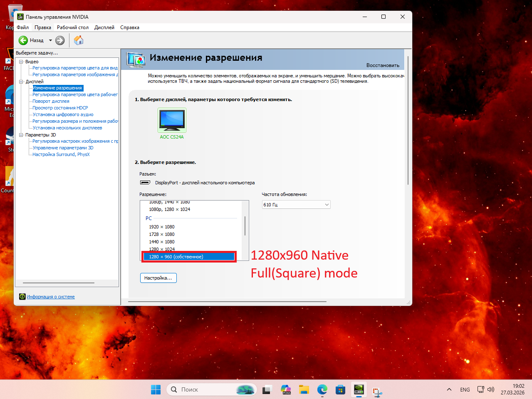
Task: Launch Microsoft Edge from the taskbar
Action: 322,389
